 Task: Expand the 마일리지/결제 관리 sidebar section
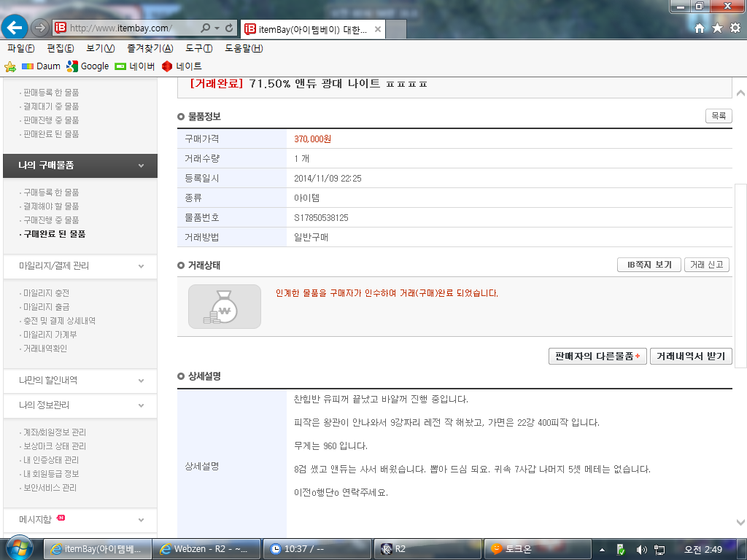(141, 266)
